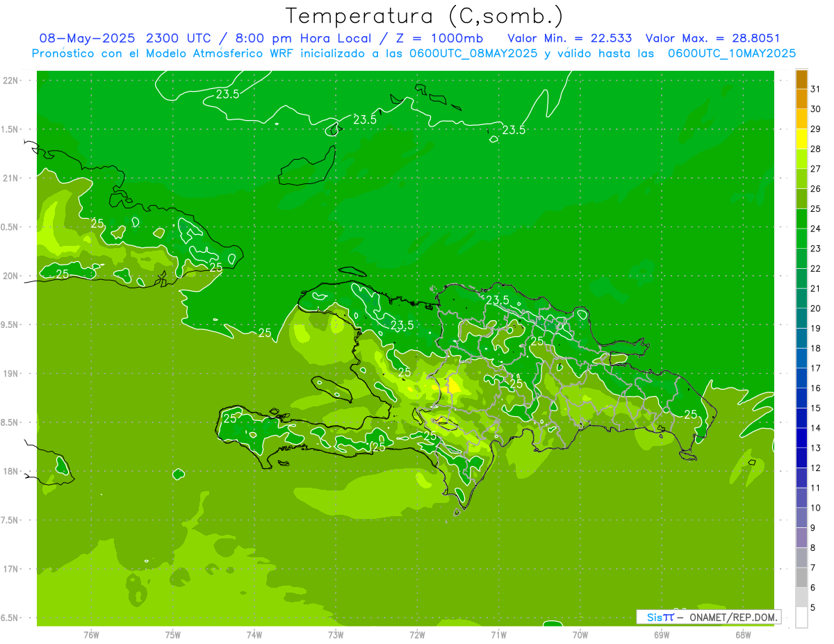Click the title "Temperatura (C,somb.)"
The width and height of the screenshot is (834, 644).
[425, 16]
